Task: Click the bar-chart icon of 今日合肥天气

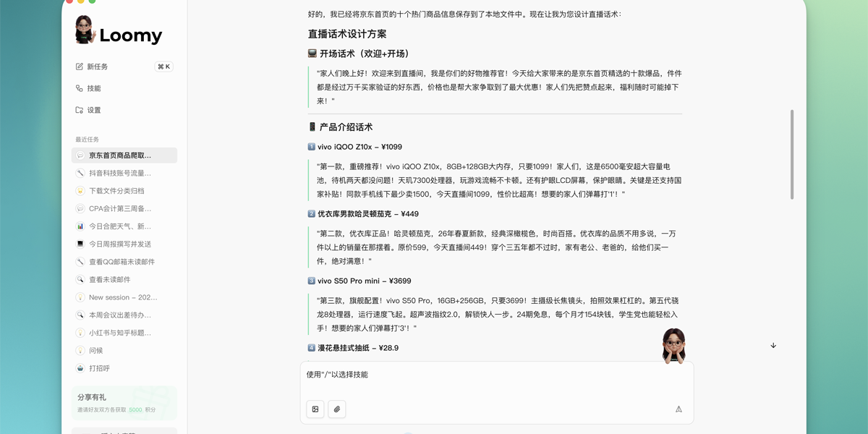Action: tap(80, 226)
